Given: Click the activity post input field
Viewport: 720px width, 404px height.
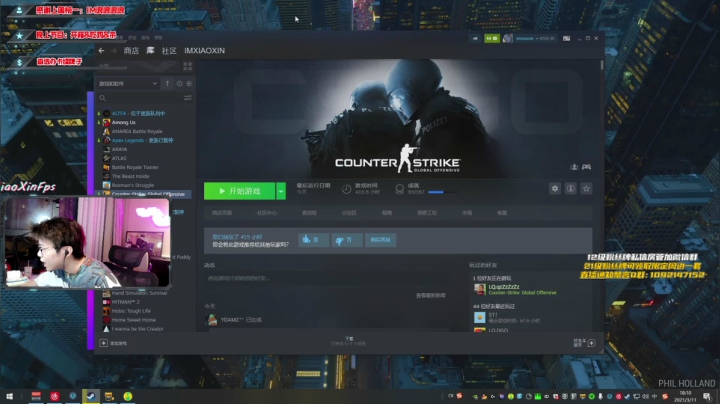Looking at the screenshot, I should pos(326,278).
